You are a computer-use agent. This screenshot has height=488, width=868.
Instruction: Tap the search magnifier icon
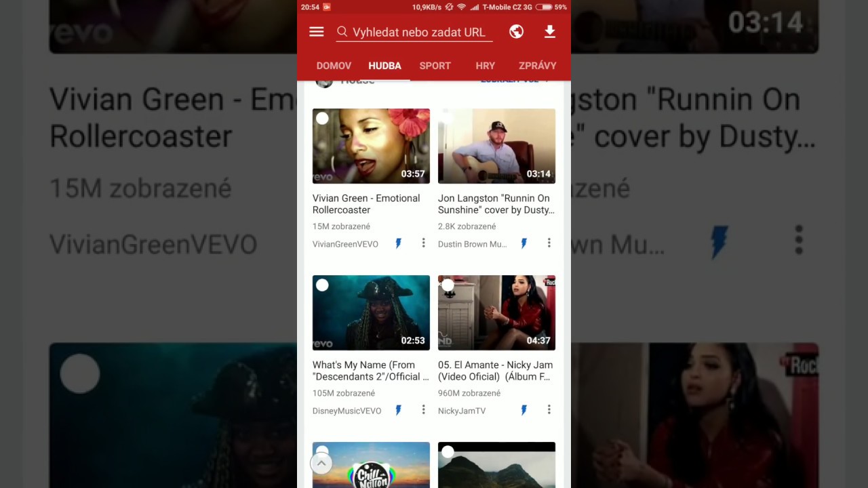[x=342, y=32]
